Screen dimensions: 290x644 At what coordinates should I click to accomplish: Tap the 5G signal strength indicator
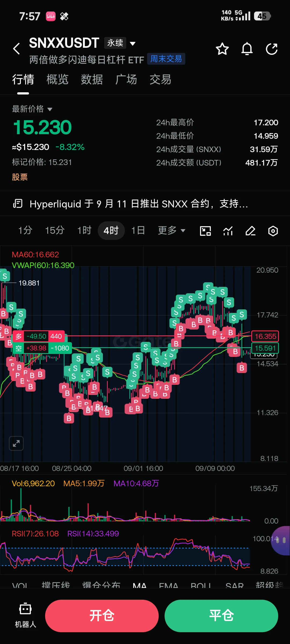[243, 16]
